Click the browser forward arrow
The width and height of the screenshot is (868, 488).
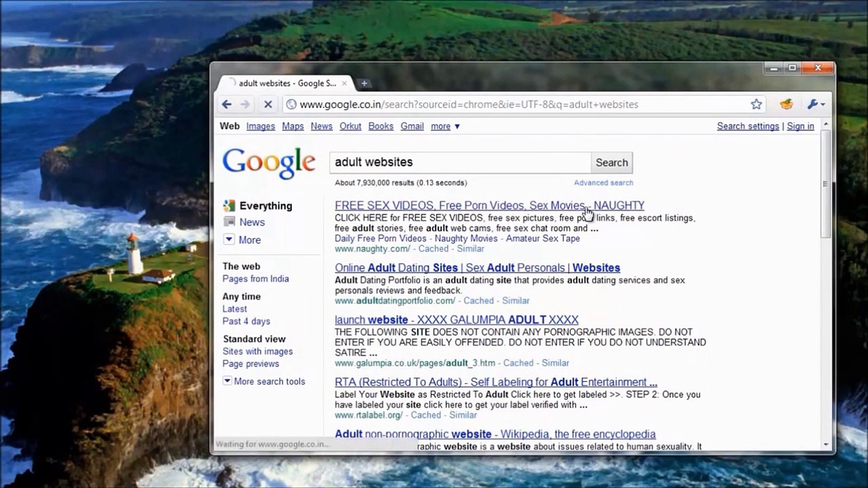(x=245, y=104)
